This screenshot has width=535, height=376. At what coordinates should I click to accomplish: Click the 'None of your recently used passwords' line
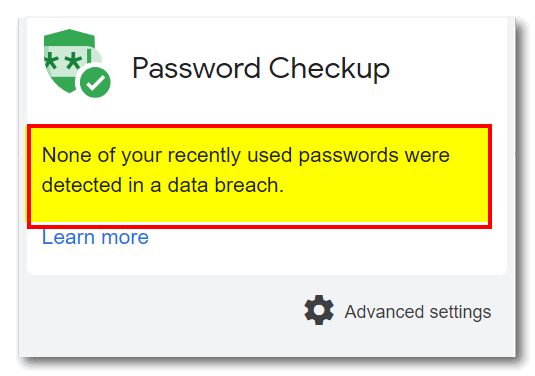click(246, 155)
